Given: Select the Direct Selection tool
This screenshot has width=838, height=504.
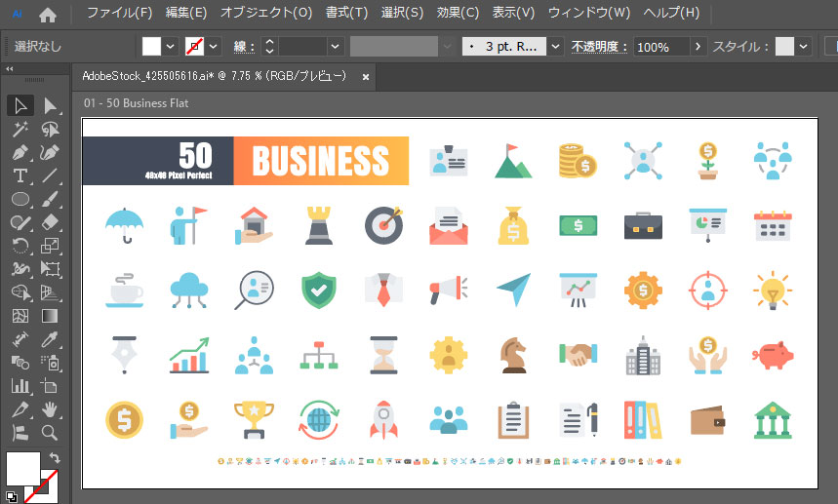Looking at the screenshot, I should tap(50, 105).
